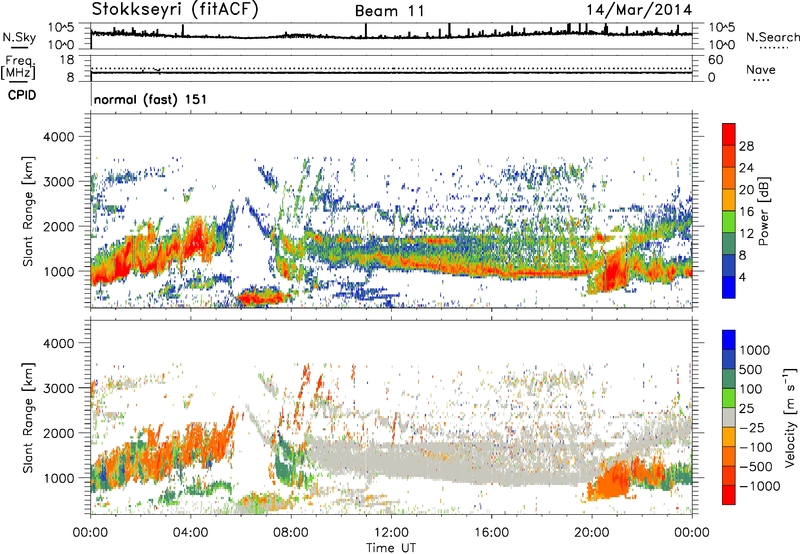This screenshot has height=554, width=800.
Task: Click the 60 tick on the Nave axis
Action: (x=716, y=60)
